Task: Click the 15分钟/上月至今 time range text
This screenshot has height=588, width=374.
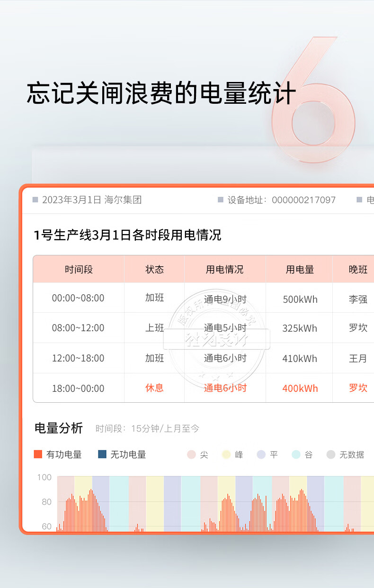Action: (165, 429)
